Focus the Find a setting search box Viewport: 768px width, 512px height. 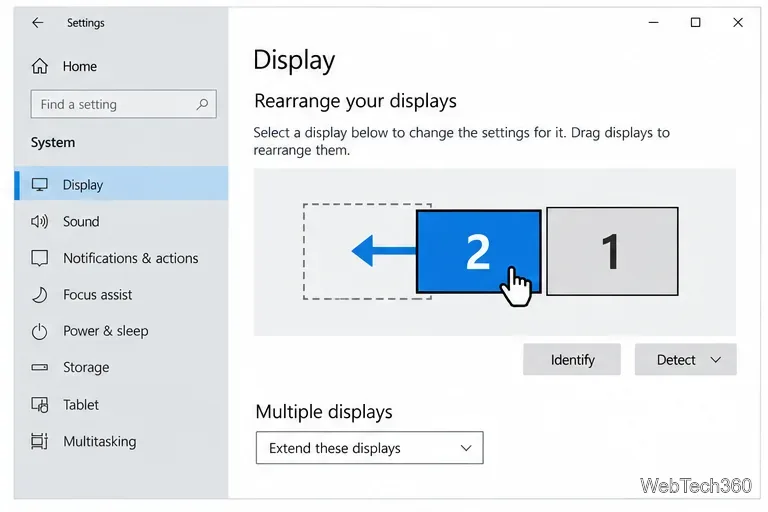pyautogui.click(x=123, y=104)
